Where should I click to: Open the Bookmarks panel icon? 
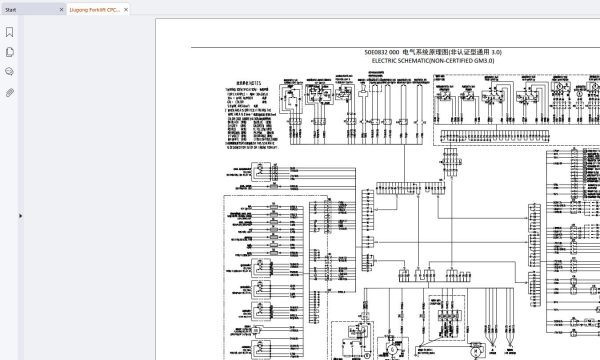pos(10,32)
